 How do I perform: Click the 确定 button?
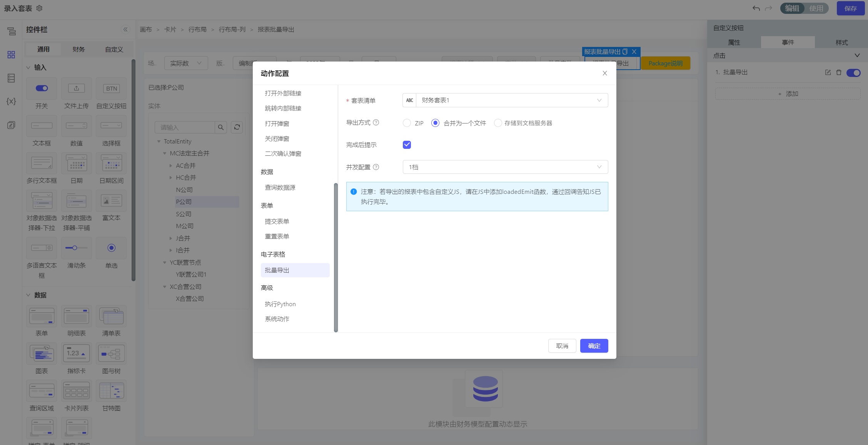pos(594,346)
